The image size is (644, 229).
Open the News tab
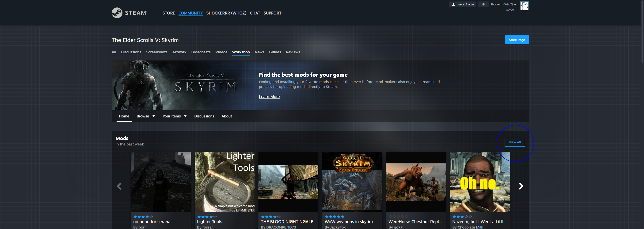[x=259, y=52]
